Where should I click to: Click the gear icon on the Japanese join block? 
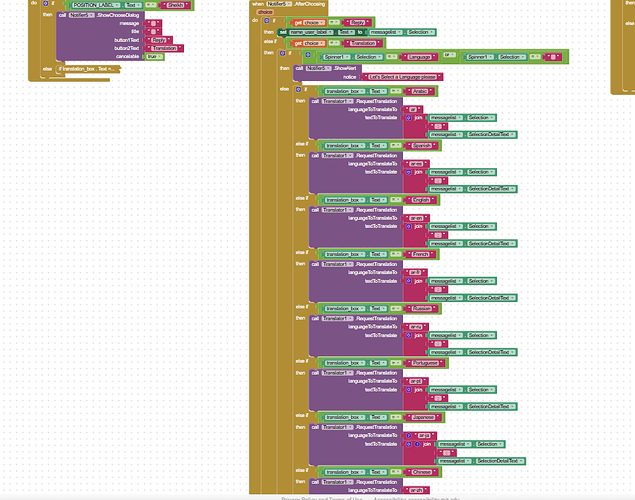click(410, 444)
